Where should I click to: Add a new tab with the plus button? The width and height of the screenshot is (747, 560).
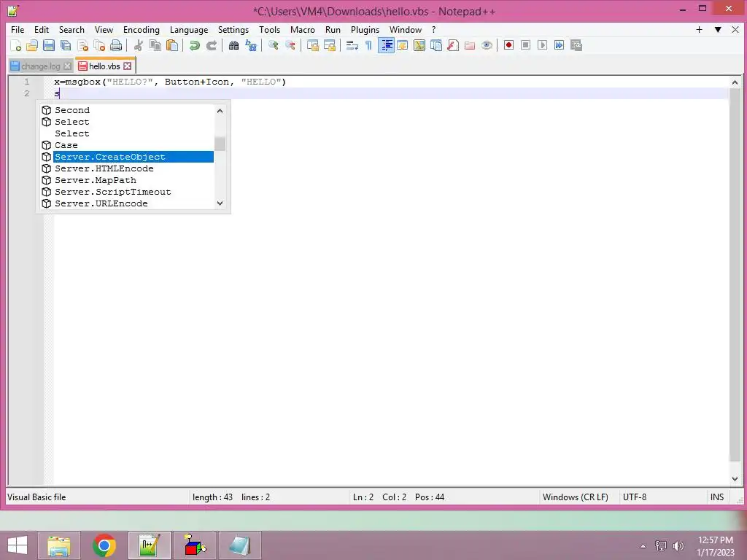pyautogui.click(x=699, y=29)
